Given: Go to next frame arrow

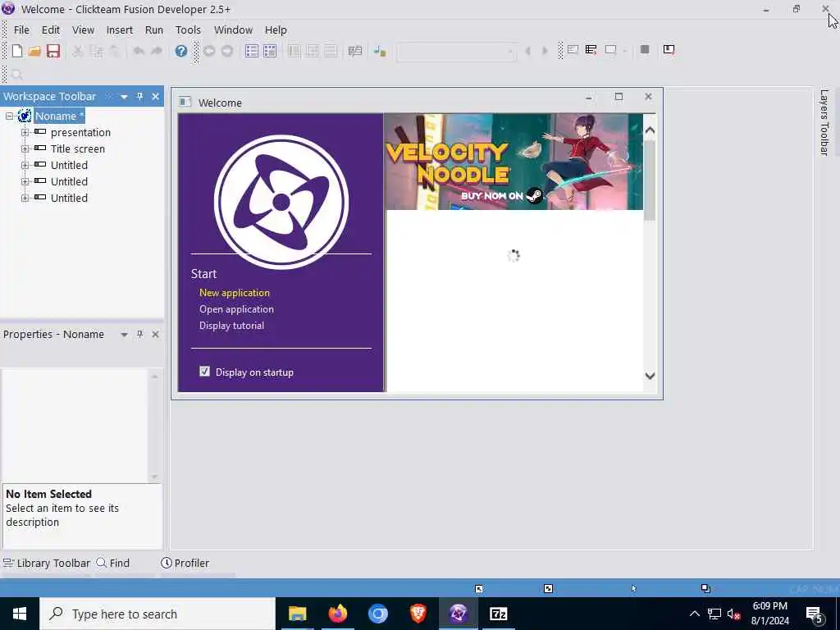Looking at the screenshot, I should click(x=545, y=51).
